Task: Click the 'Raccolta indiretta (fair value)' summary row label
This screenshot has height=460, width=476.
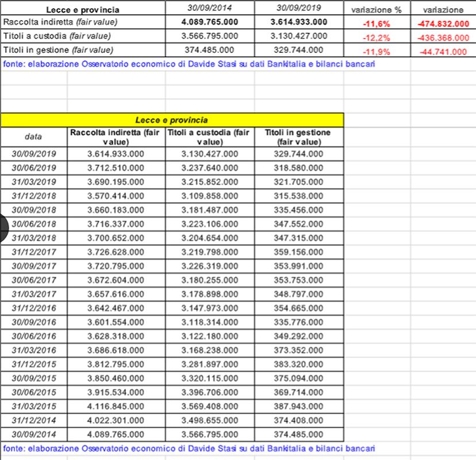Action: point(60,22)
